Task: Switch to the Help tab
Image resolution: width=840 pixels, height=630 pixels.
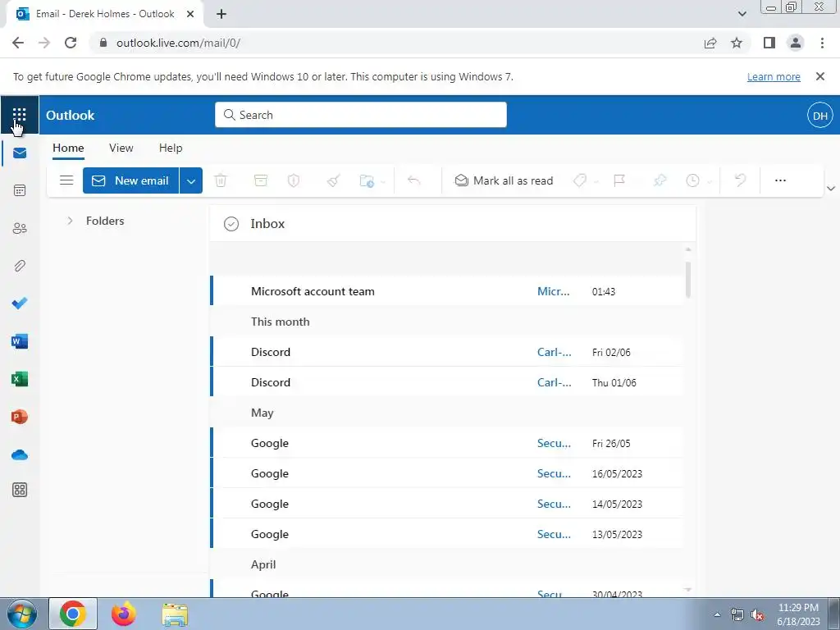Action: click(x=171, y=148)
